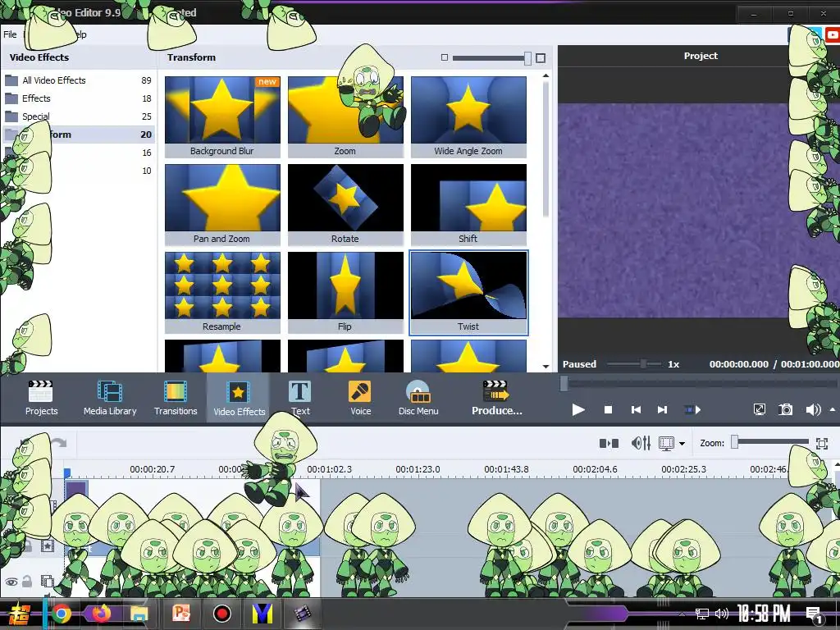Viewport: 840px width, 630px height.
Task: Select the Shift effect thumbnail
Action: coord(468,204)
